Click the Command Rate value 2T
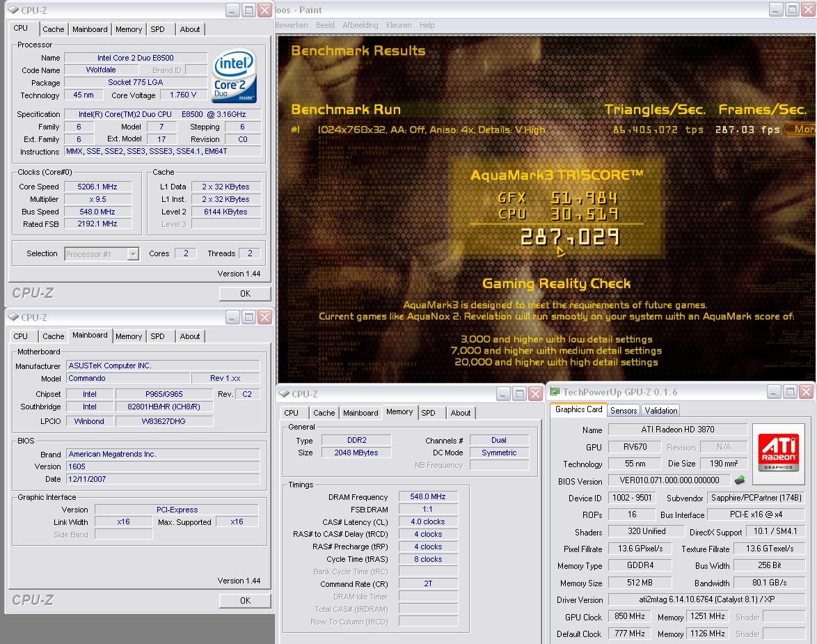This screenshot has width=817, height=644. (428, 583)
